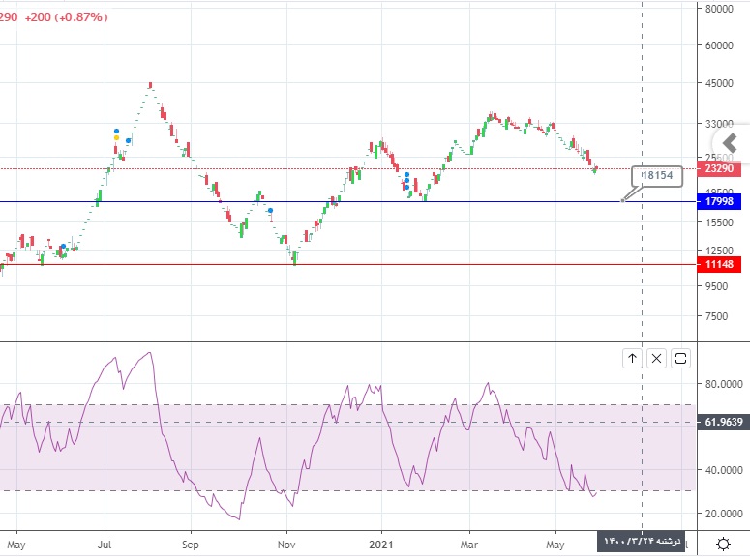Image resolution: width=750 pixels, height=560 pixels.
Task: Click the 7500 price scale label
Action: (716, 316)
